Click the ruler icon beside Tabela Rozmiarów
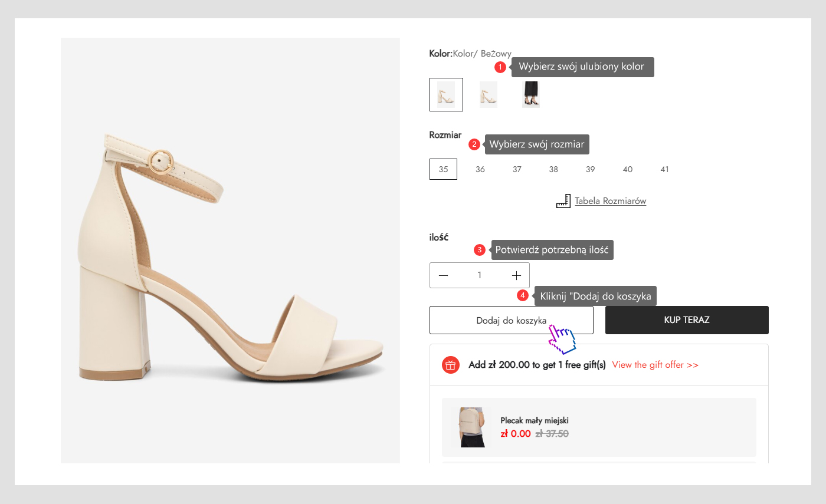The image size is (826, 504). (563, 201)
